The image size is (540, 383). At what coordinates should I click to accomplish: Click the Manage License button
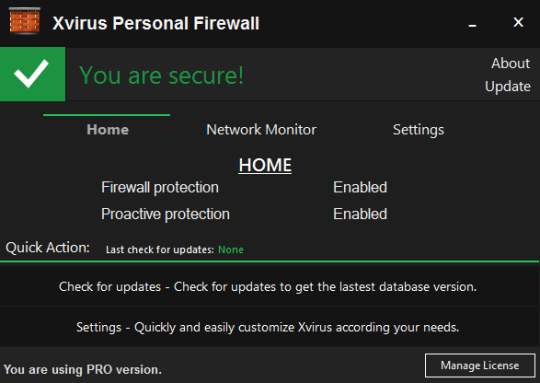click(x=480, y=365)
